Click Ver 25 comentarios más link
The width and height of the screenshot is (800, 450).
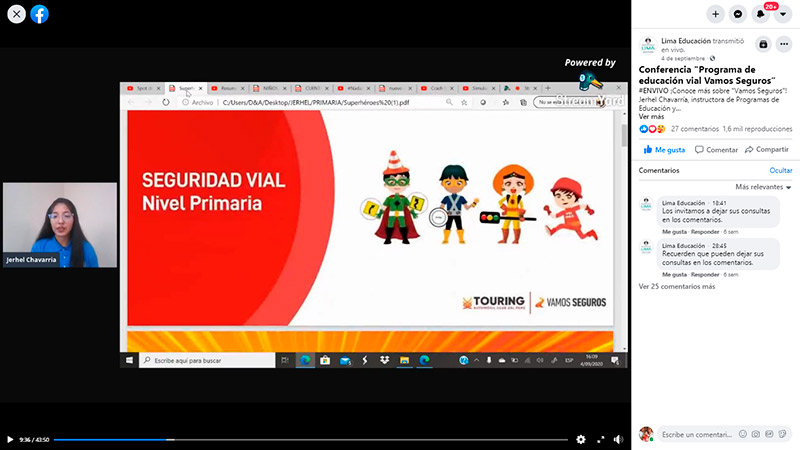[677, 286]
